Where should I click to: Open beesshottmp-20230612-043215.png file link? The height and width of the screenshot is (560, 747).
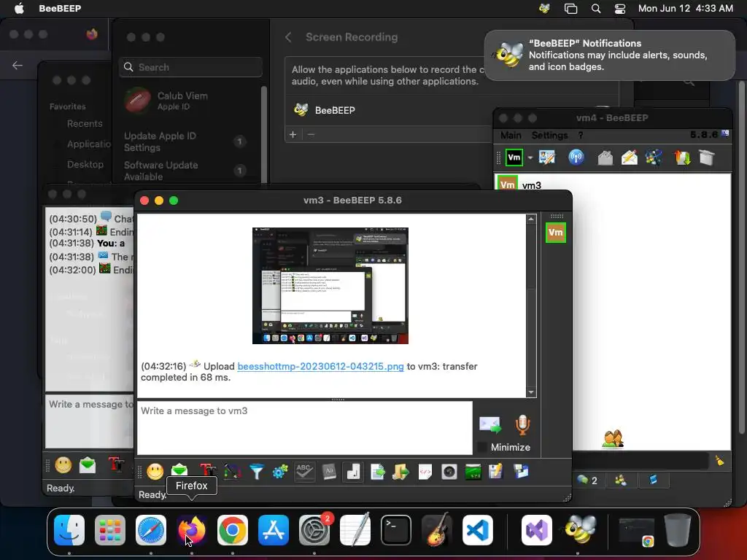(321, 366)
